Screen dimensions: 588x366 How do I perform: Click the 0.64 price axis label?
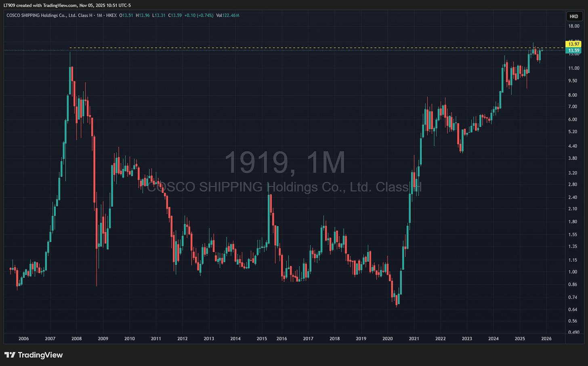click(x=573, y=310)
